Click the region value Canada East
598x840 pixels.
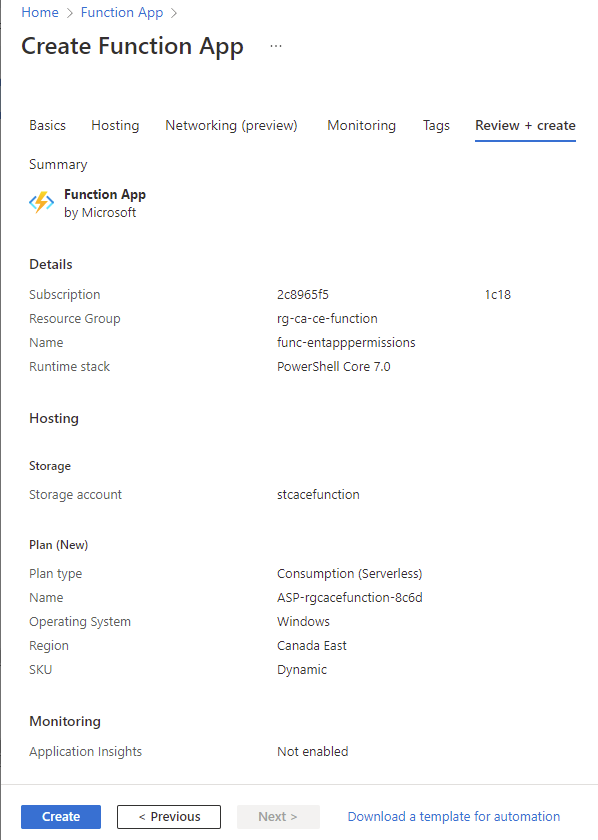pyautogui.click(x=312, y=646)
